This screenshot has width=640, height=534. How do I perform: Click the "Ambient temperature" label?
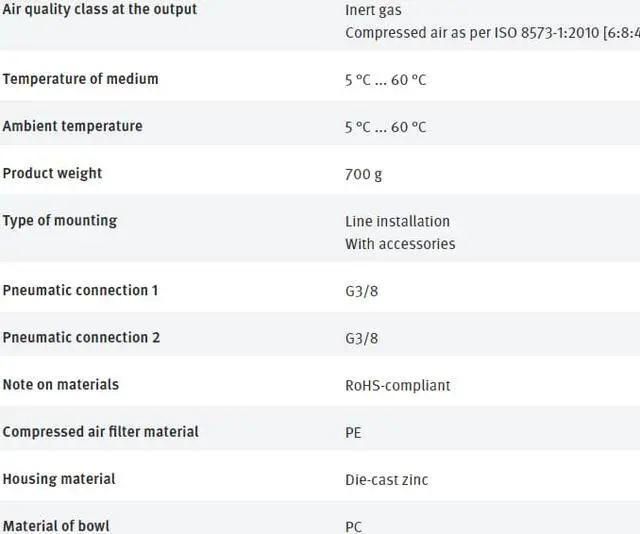tap(72, 126)
